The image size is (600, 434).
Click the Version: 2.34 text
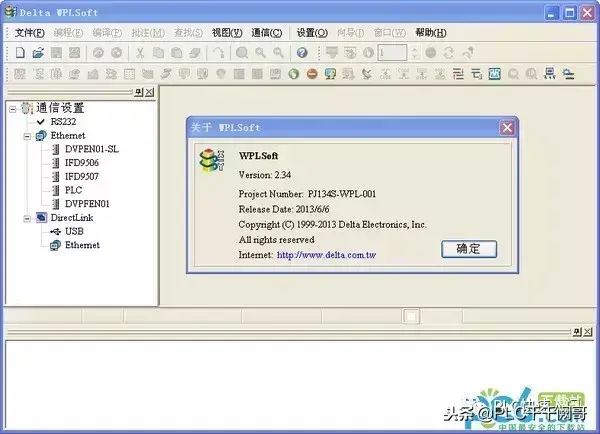[x=265, y=175]
